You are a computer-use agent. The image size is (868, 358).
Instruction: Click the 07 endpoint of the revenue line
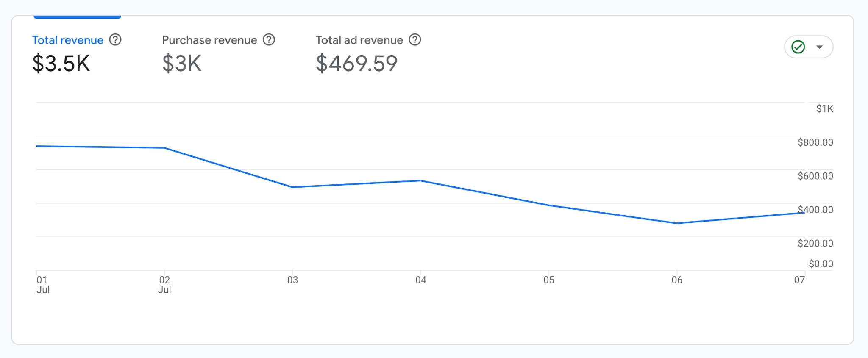pos(804,213)
